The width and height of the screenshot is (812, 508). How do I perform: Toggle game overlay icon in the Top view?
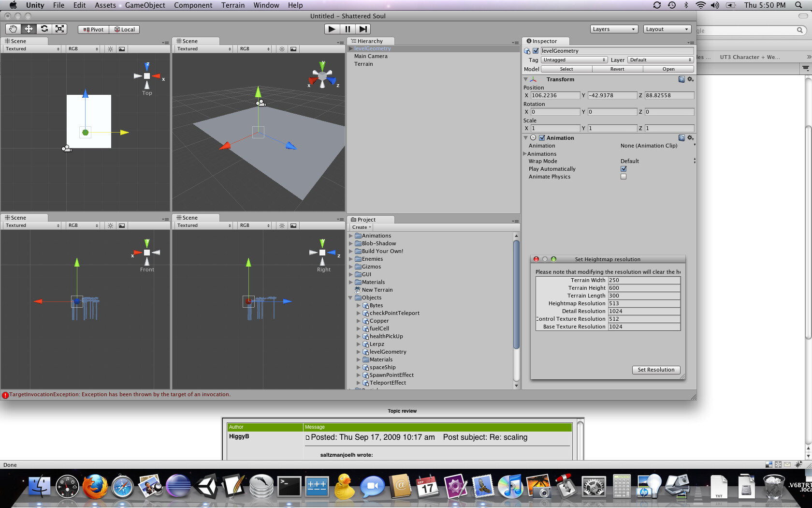click(x=122, y=49)
